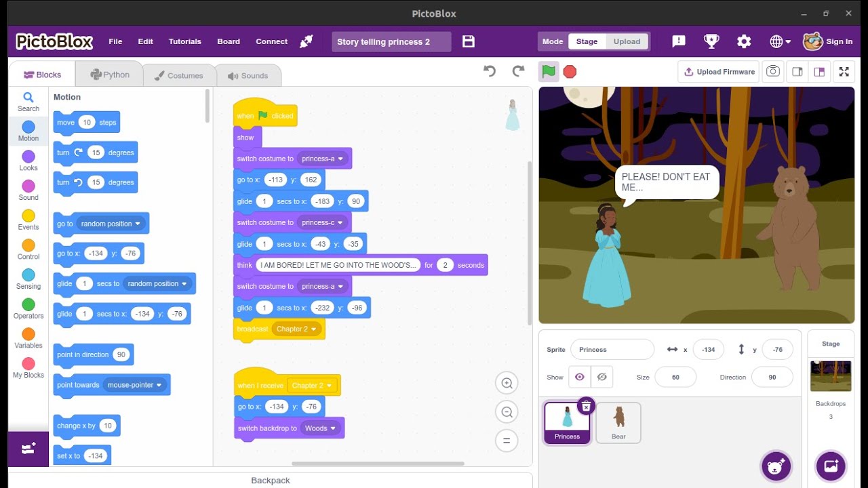
Task: Click the save project floppy icon
Action: pyautogui.click(x=469, y=41)
